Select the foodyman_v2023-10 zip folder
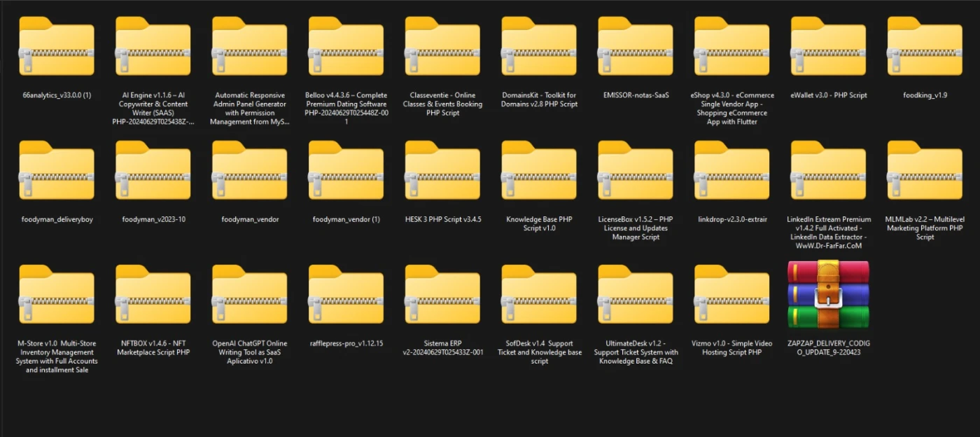This screenshot has height=437, width=980. click(x=153, y=171)
